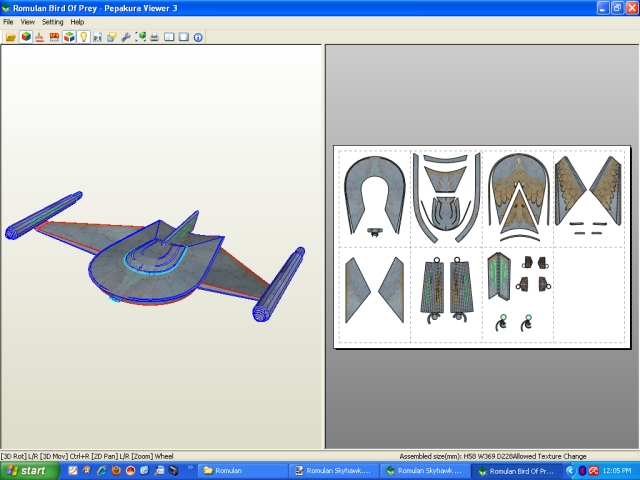
Task: Print using the printer icon
Action: point(154,37)
